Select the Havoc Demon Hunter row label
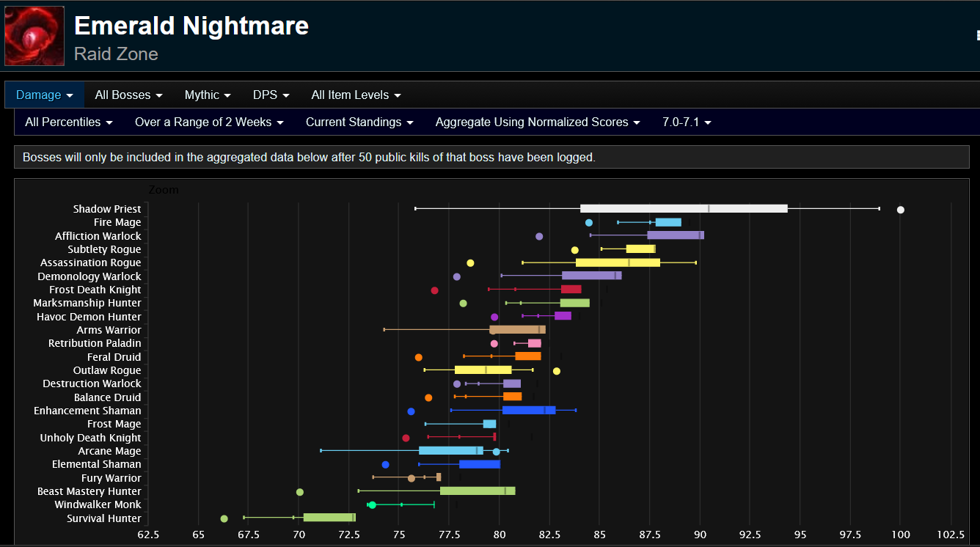The image size is (980, 547). [x=89, y=317]
